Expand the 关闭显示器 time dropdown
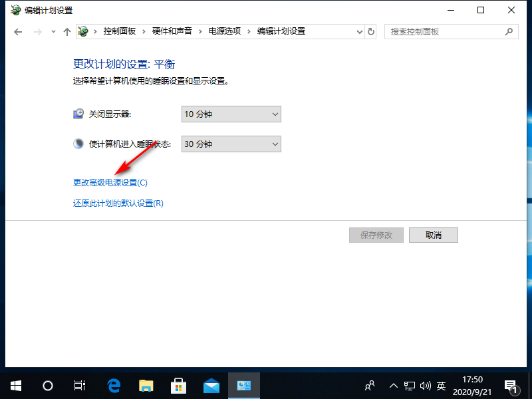The width and height of the screenshot is (532, 399). point(231,114)
